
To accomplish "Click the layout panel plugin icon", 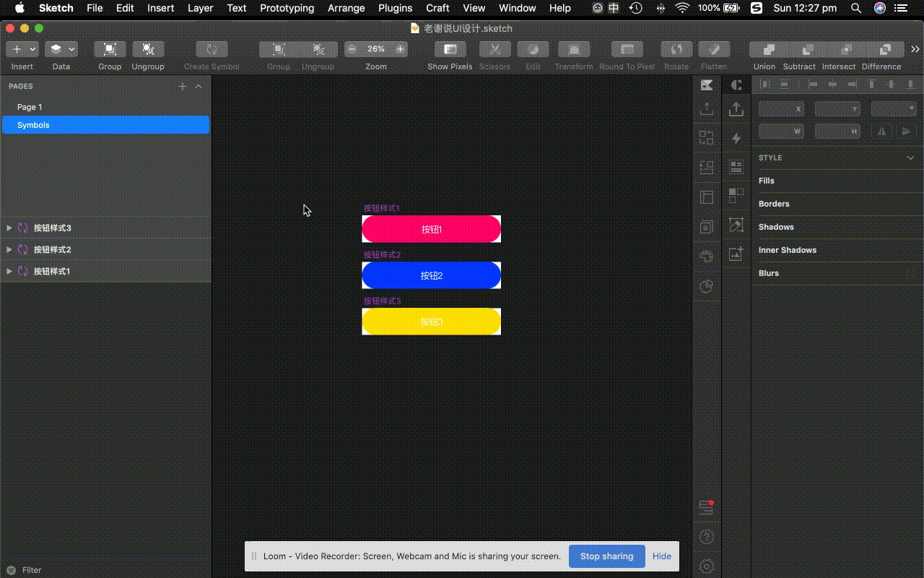I will pyautogui.click(x=707, y=197).
